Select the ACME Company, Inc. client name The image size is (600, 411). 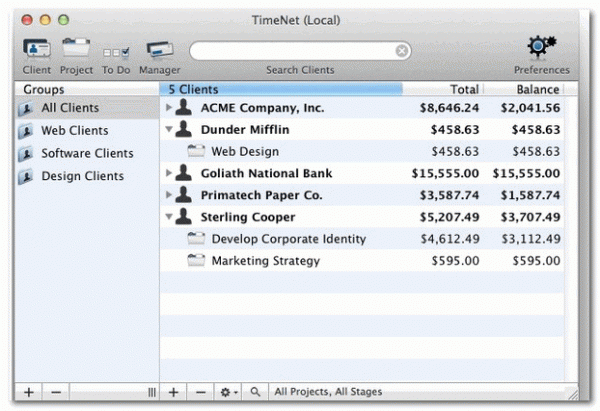click(262, 108)
